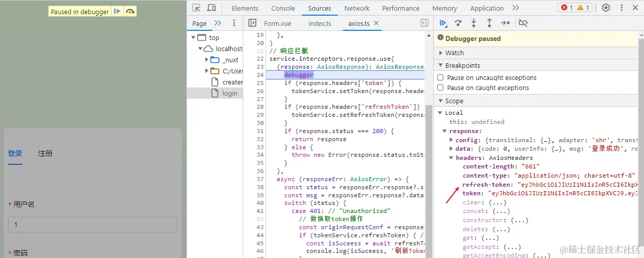Screen dimensions: 644x258
Task: Click line number 31 in gutter
Action: pyautogui.click(x=260, y=131)
